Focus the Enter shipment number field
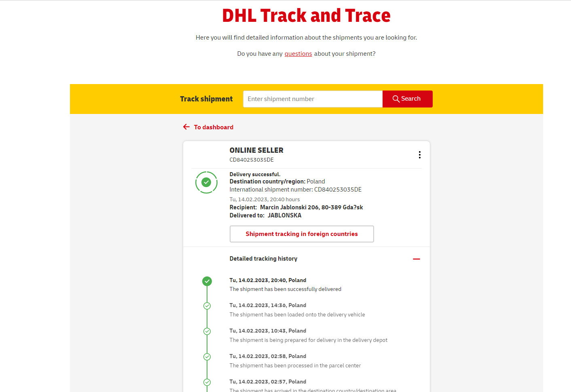571x392 pixels. (x=313, y=99)
